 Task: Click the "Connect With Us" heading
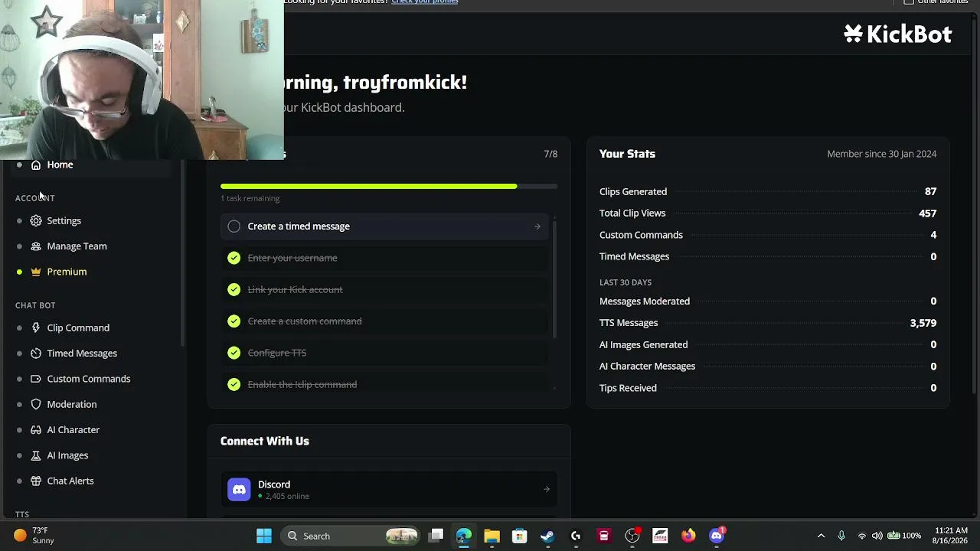[x=265, y=441]
